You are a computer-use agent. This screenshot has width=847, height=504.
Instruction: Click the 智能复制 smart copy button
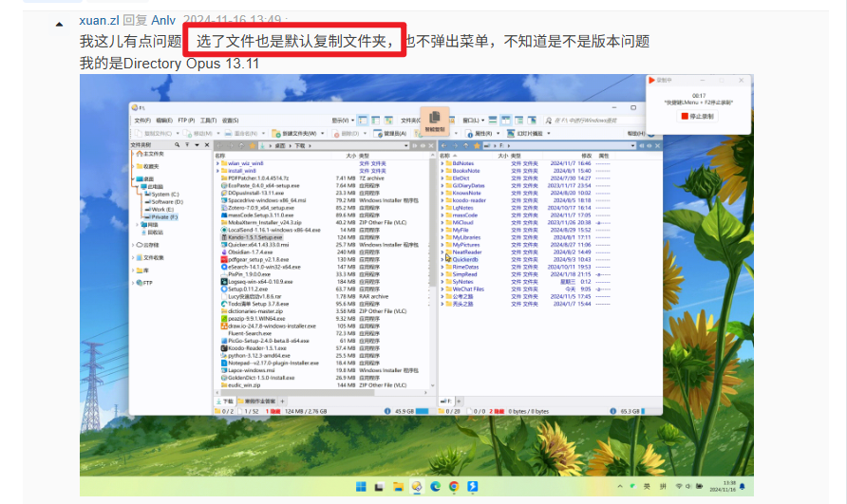point(434,121)
